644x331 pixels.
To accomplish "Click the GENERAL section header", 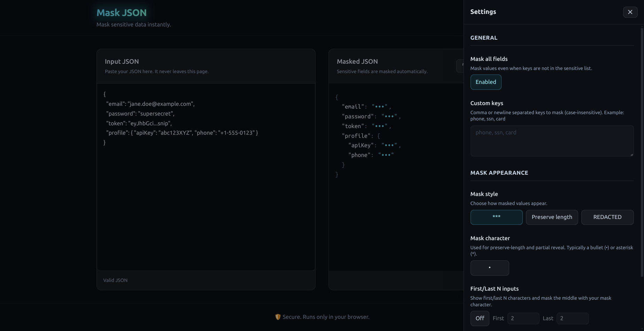I will point(484,38).
